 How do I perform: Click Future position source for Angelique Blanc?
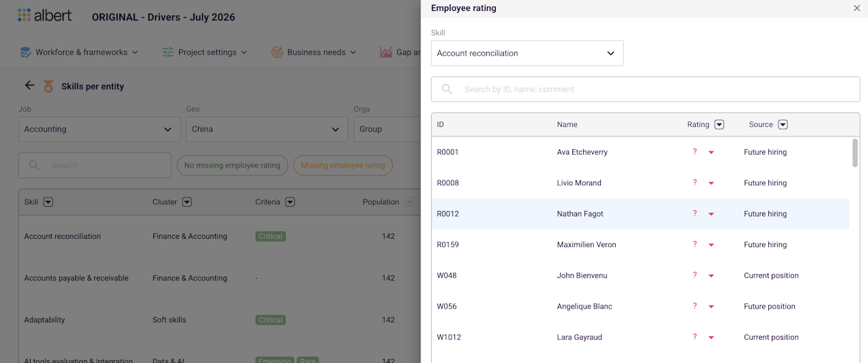tap(770, 307)
